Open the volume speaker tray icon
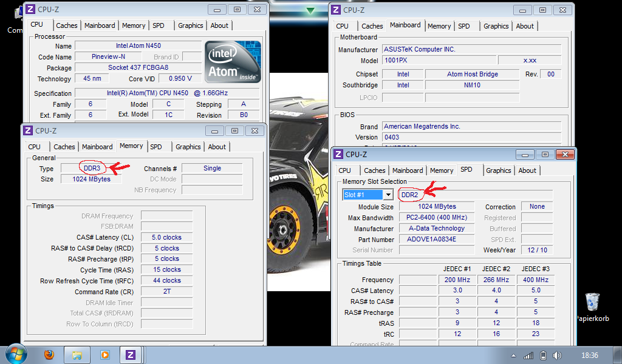The width and height of the screenshot is (622, 364). [557, 356]
